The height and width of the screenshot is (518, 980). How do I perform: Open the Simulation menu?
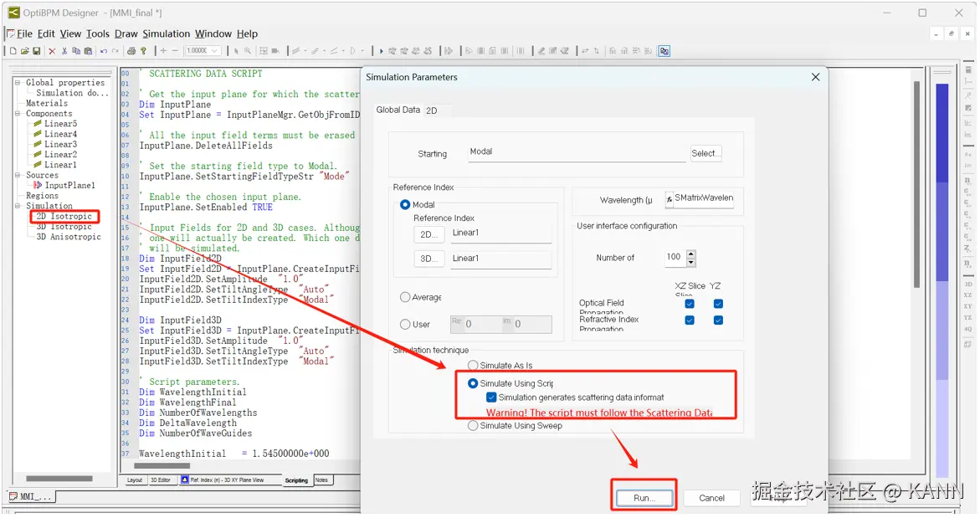pos(167,33)
